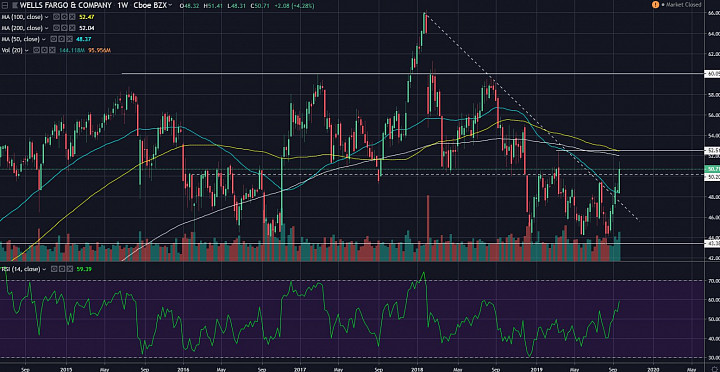The image size is (720, 372).
Task: Remove the Vol (20) indicator
Action: point(52,50)
